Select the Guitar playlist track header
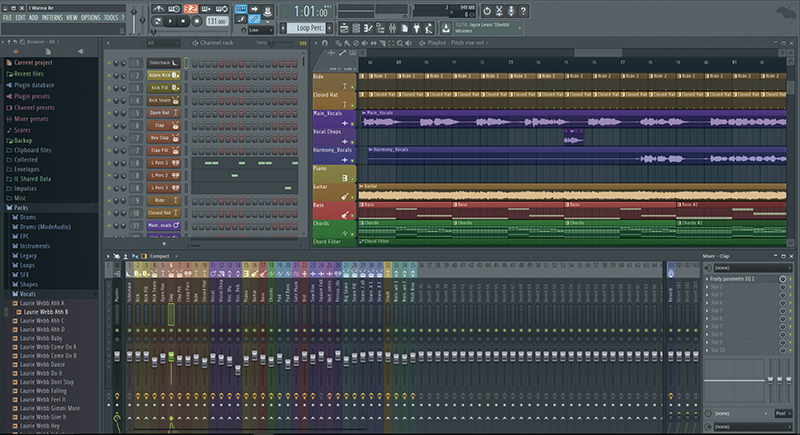800x435 pixels. [x=334, y=193]
